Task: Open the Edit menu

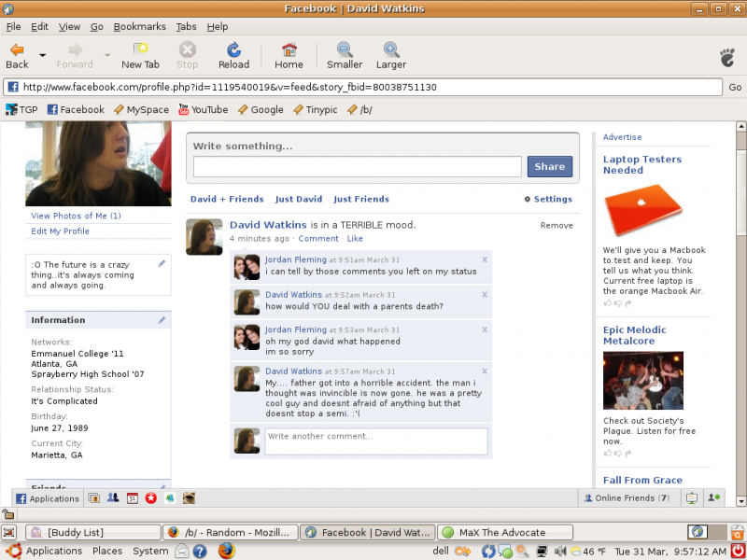Action: tap(39, 27)
